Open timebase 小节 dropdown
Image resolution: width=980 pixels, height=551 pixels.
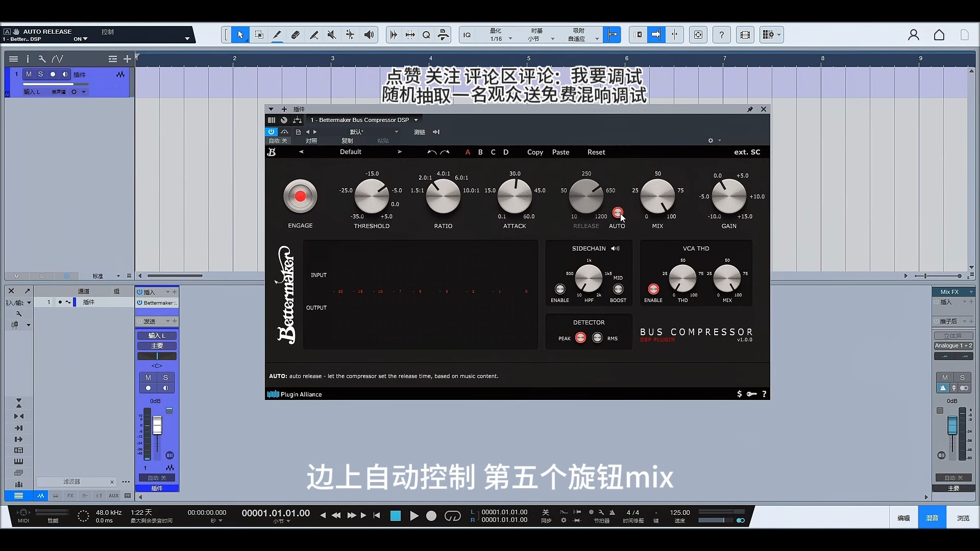pos(540,39)
